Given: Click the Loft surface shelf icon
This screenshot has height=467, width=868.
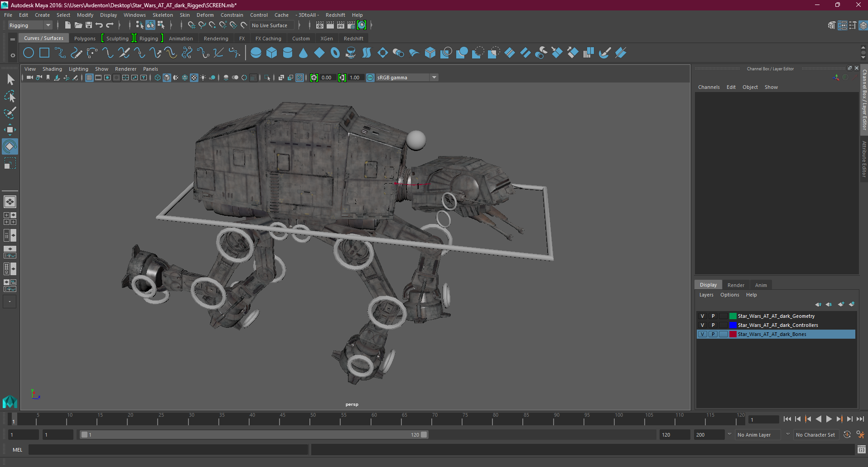Looking at the screenshot, I should pyautogui.click(x=367, y=53).
